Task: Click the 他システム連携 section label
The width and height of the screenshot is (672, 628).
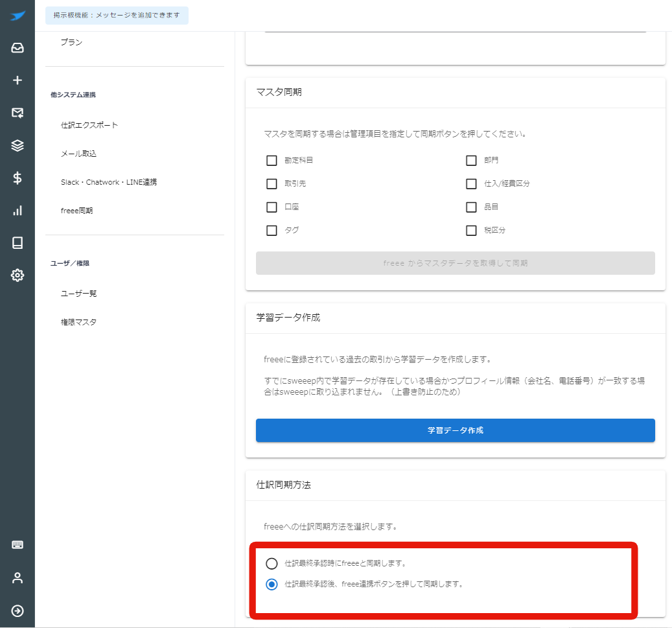Action: 73,95
